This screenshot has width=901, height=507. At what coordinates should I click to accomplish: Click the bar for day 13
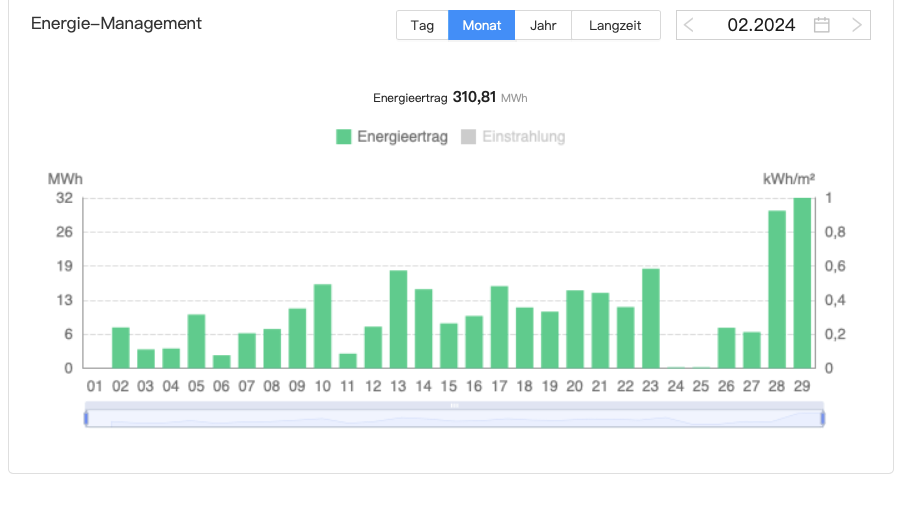(398, 319)
